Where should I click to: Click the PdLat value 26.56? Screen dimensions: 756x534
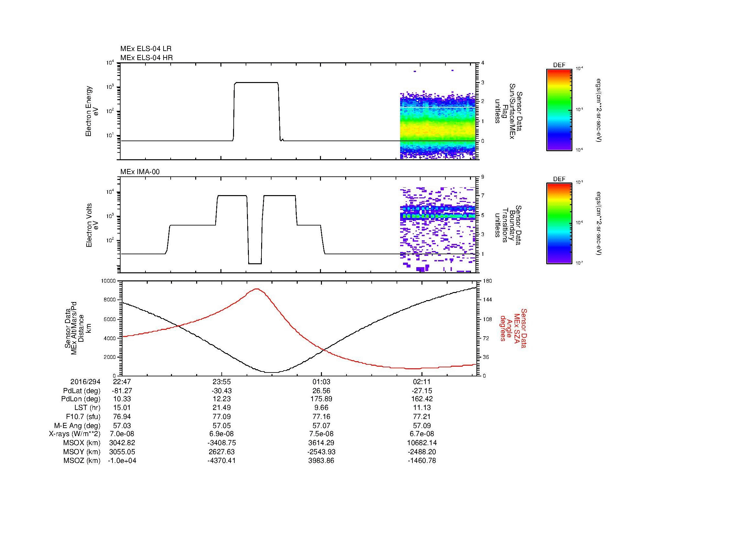[x=321, y=391]
